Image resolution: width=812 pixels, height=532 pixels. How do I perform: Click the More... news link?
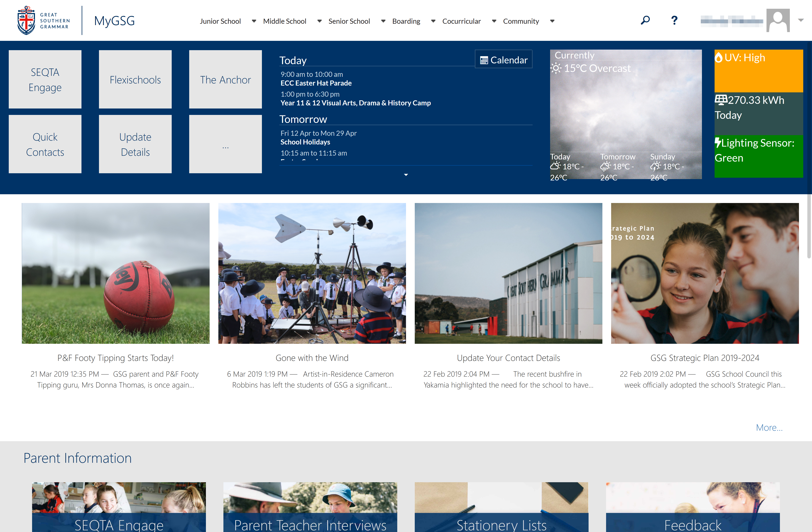click(x=769, y=427)
